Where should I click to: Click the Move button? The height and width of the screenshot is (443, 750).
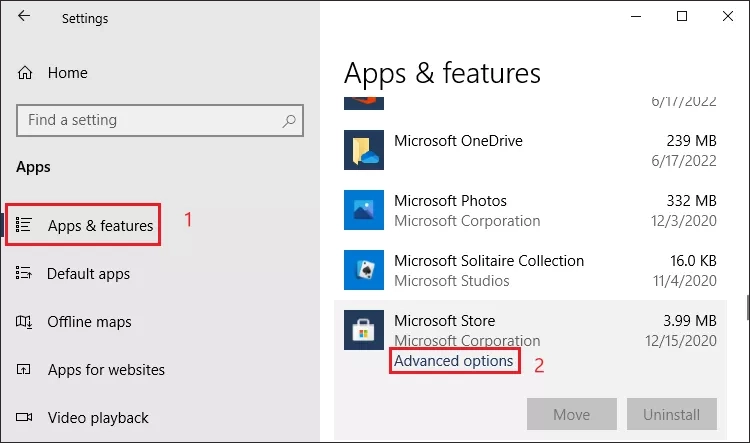[x=572, y=414]
